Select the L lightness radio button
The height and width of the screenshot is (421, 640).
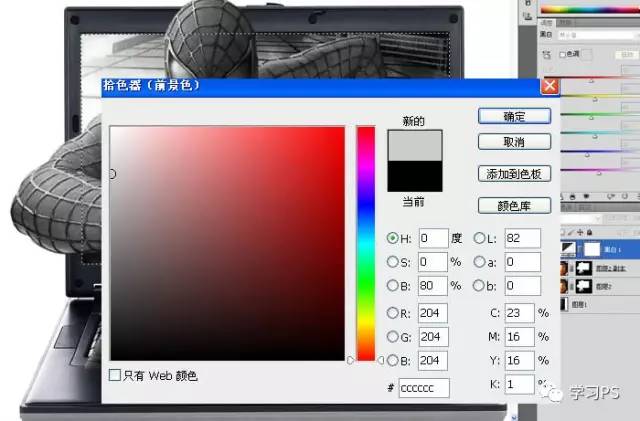tap(479, 238)
